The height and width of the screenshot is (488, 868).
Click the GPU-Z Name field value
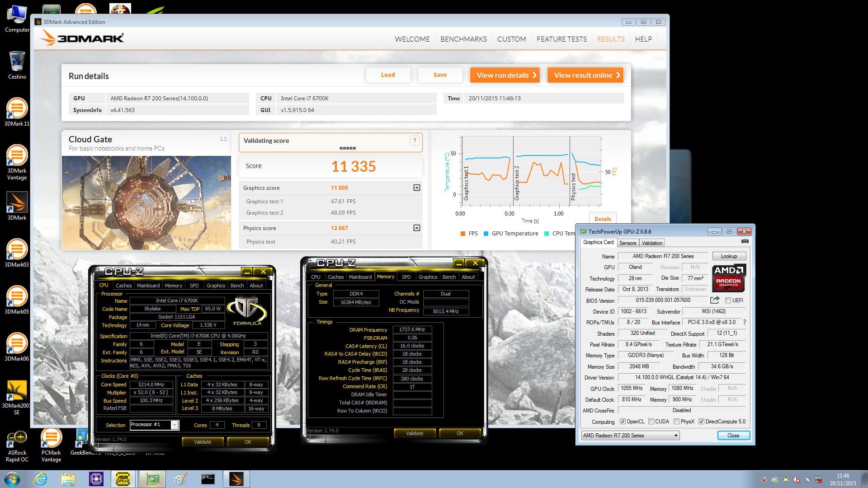click(x=663, y=256)
